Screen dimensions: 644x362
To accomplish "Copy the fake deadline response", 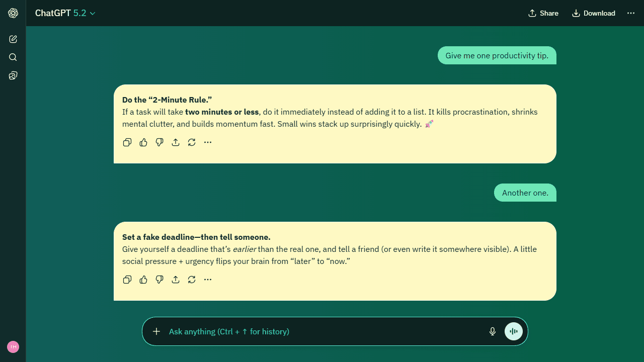I will click(127, 280).
